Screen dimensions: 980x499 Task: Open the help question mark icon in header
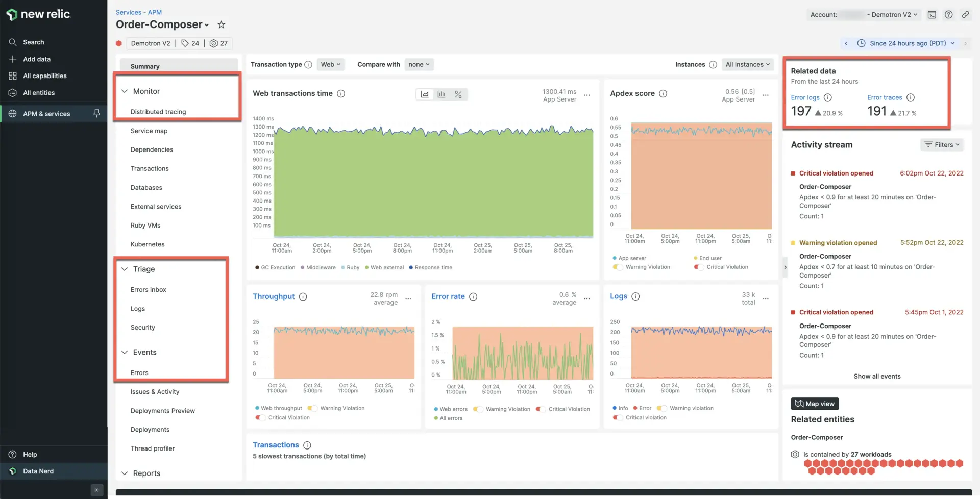[x=948, y=15]
